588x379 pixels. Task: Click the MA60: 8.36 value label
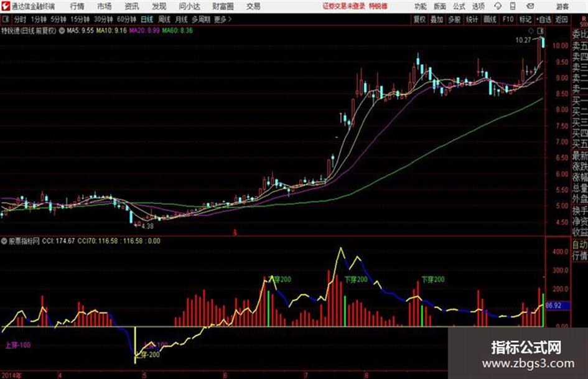click(x=177, y=30)
